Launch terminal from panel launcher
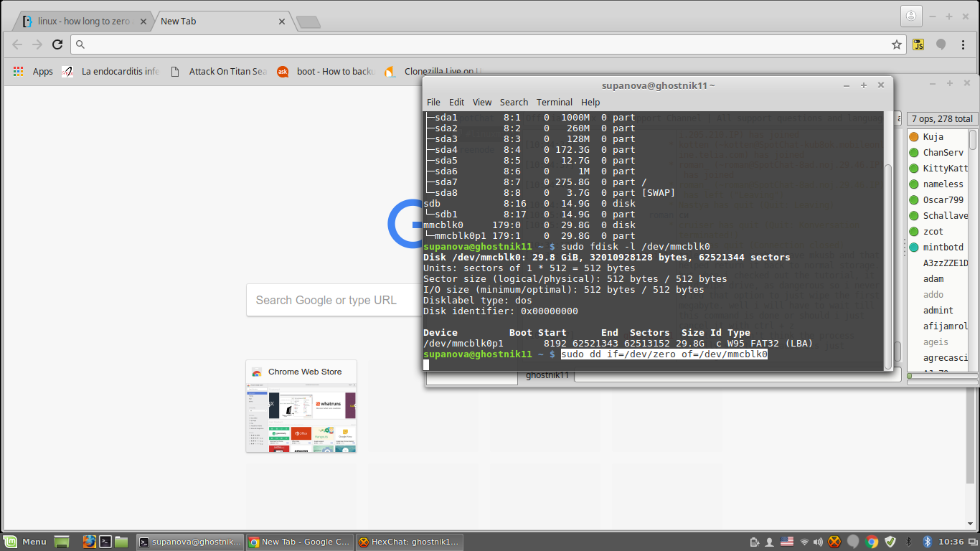 105,542
